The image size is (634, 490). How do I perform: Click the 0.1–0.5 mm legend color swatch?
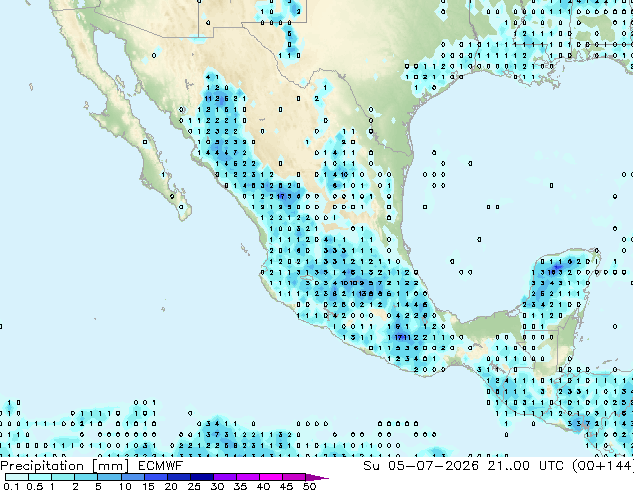click(x=17, y=477)
